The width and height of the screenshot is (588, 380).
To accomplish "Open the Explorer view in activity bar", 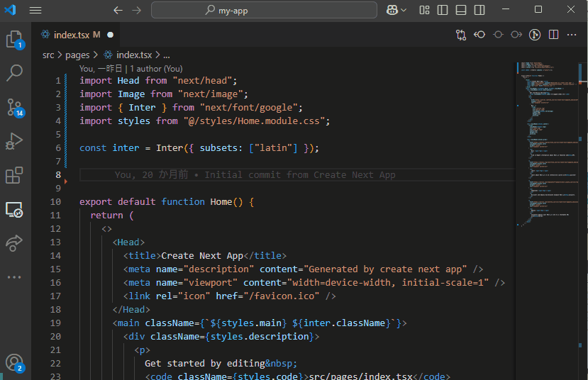I will click(x=15, y=40).
